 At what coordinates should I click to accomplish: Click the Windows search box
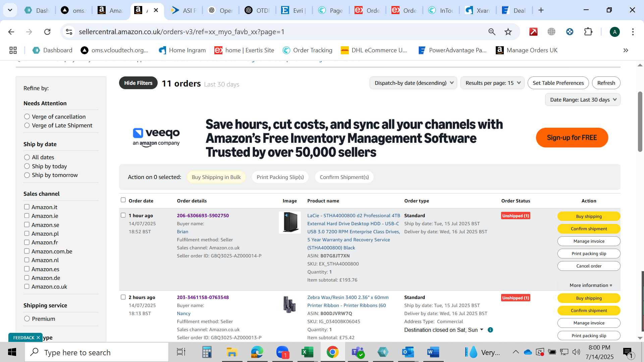point(97,352)
